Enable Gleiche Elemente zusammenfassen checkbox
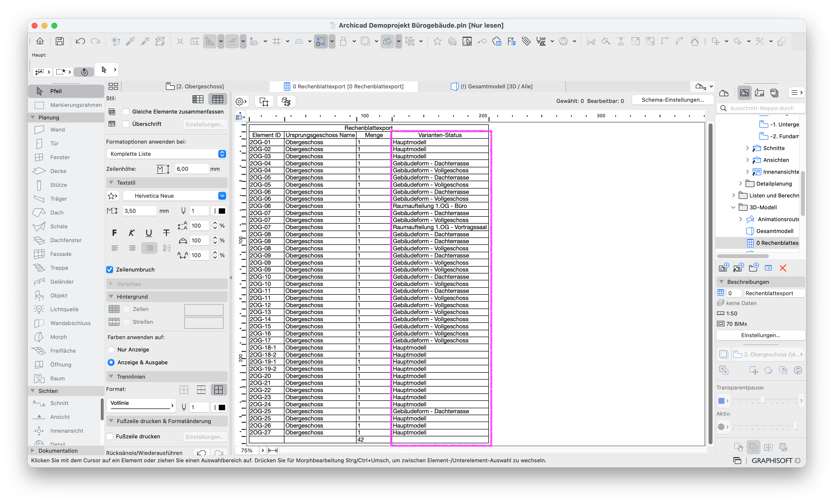 (x=126, y=112)
